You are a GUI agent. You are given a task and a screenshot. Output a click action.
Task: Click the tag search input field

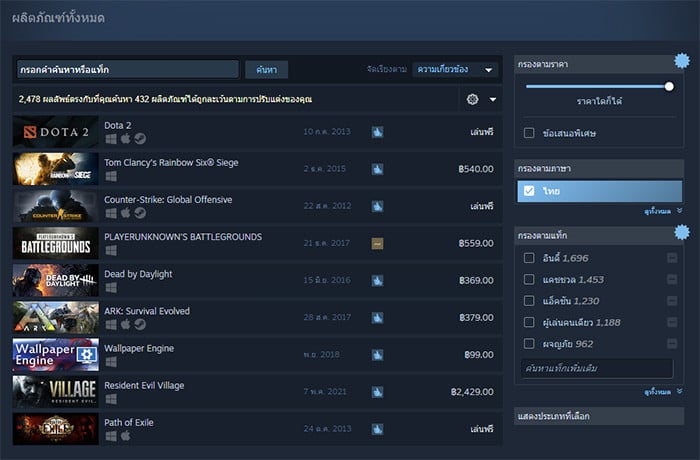click(x=597, y=368)
